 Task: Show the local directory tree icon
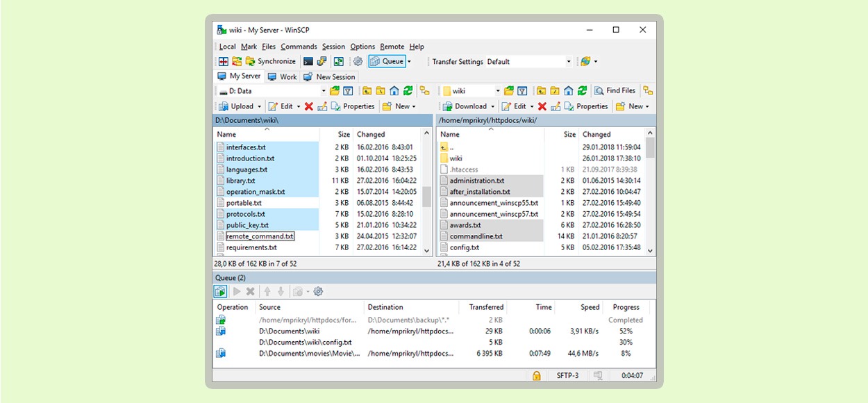[425, 91]
